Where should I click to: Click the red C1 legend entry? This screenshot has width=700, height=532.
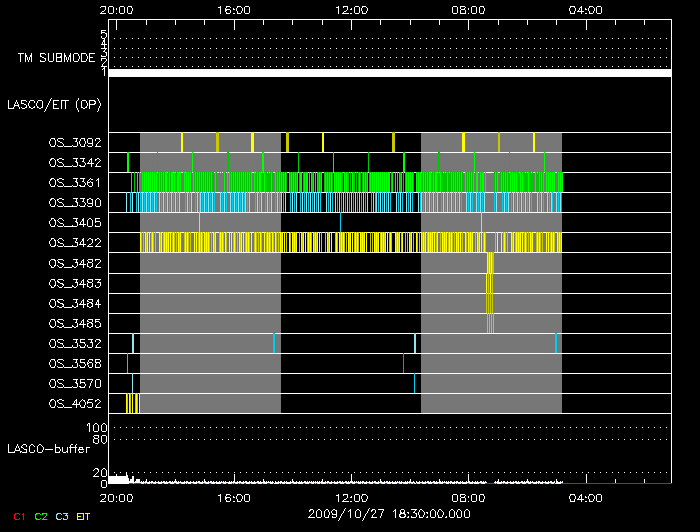[x=19, y=516]
